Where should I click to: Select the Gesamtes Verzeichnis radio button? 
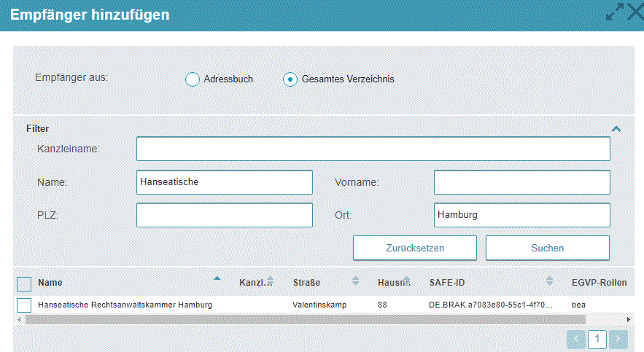tap(290, 79)
